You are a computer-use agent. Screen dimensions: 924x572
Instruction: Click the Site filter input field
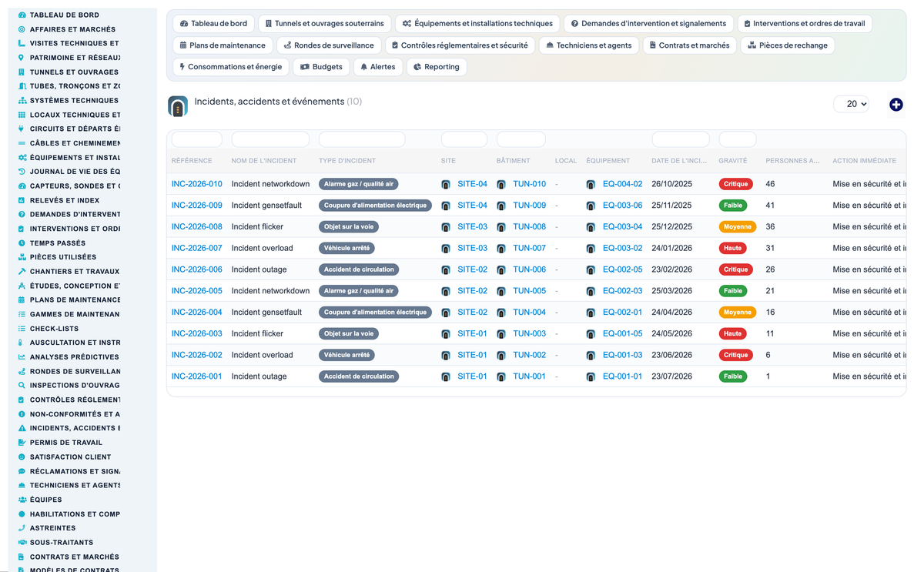tap(464, 139)
